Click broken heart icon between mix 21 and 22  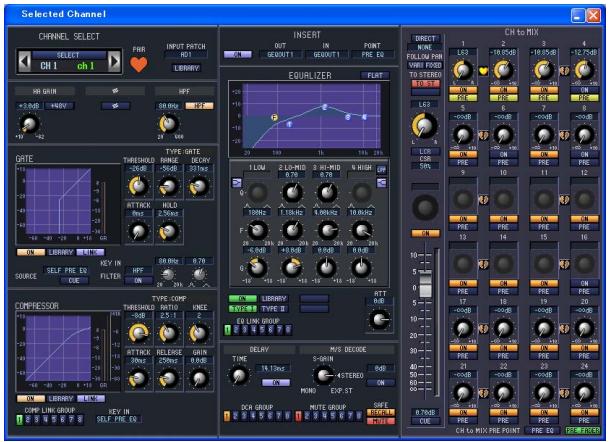(483, 393)
